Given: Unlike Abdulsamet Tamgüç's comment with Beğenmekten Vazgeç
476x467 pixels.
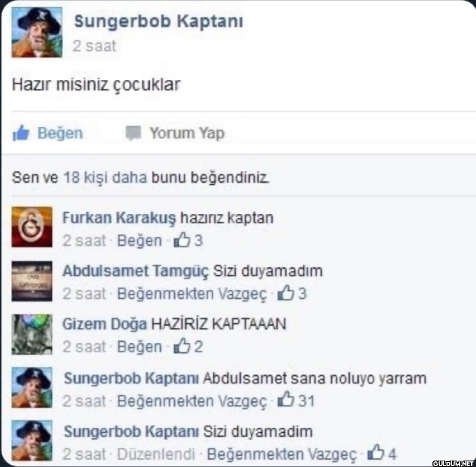Looking at the screenshot, I should click(x=192, y=294).
